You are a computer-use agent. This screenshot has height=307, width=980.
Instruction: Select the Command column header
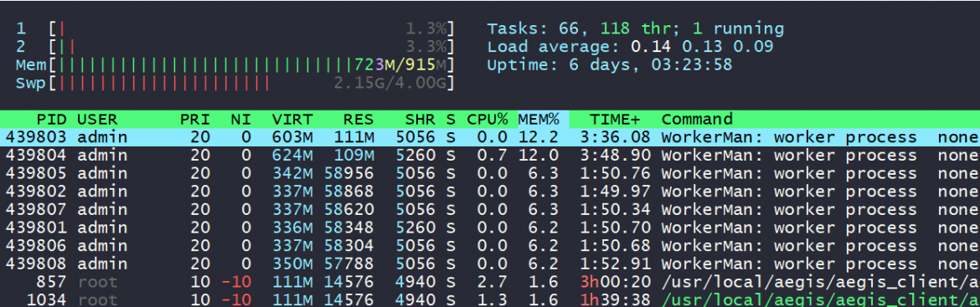(696, 119)
